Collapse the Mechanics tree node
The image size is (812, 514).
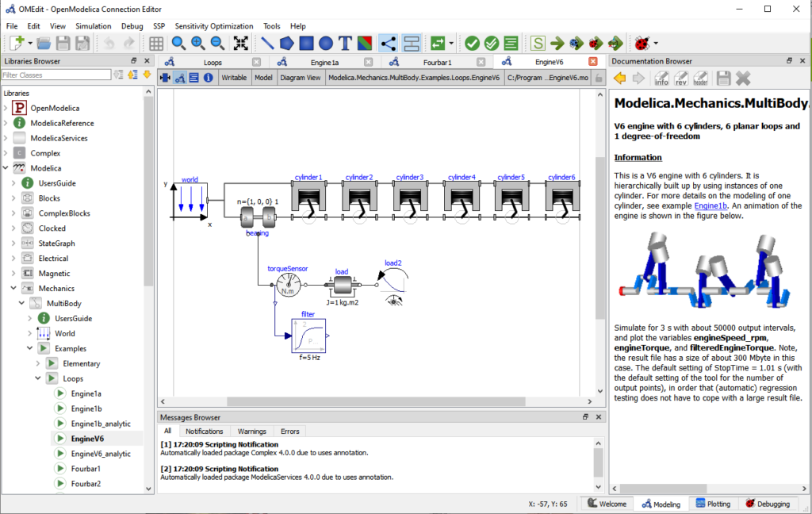14,288
